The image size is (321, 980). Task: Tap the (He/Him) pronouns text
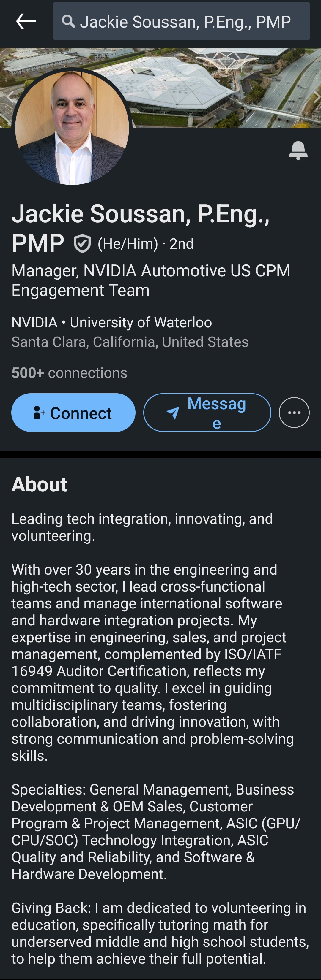[128, 244]
